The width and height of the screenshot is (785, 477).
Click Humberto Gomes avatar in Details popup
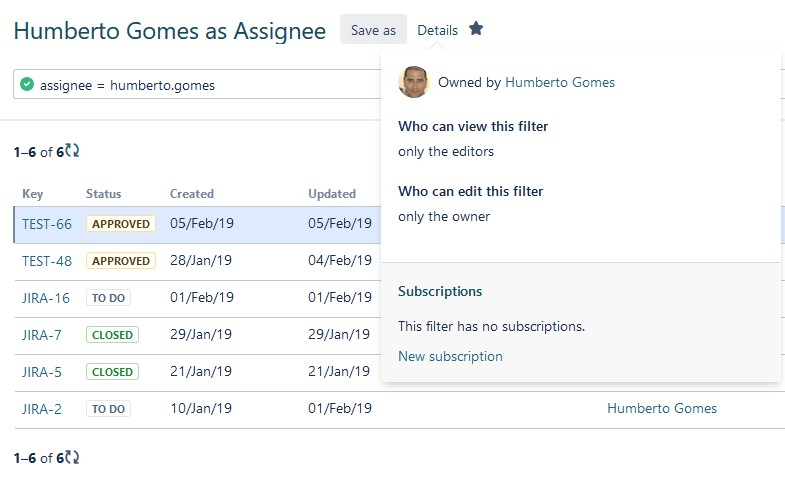click(414, 82)
